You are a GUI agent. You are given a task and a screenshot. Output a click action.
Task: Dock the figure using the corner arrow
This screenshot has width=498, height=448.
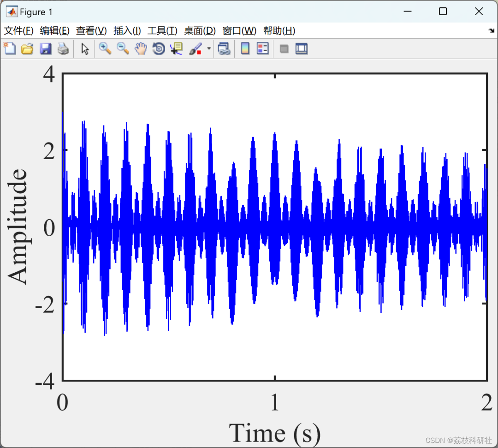pos(492,30)
